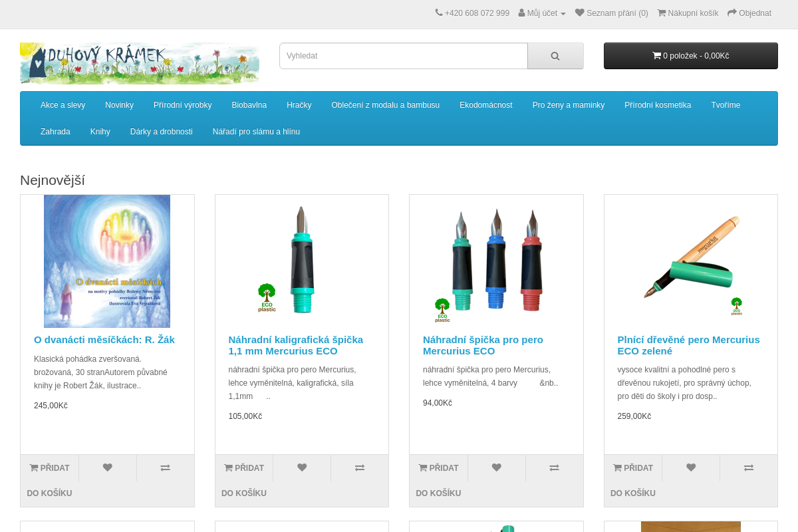This screenshot has width=798, height=532.
Task: Open Zahrada category
Action: click(55, 132)
